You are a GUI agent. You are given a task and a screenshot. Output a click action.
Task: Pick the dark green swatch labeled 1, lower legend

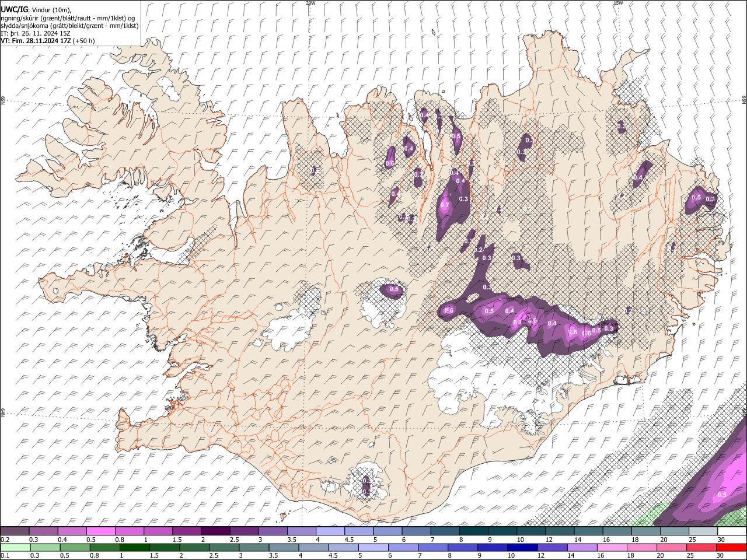[134, 547]
